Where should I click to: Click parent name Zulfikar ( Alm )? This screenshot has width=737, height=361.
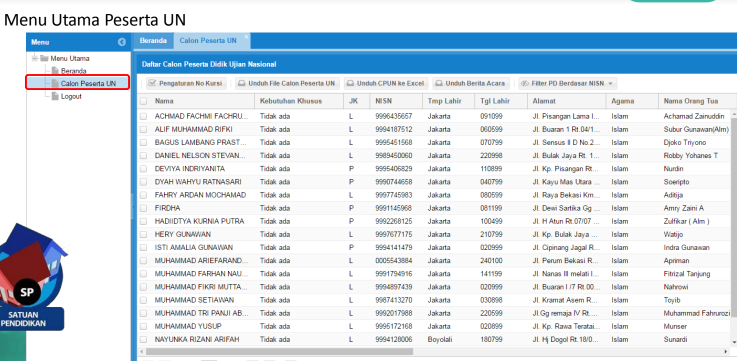pyautogui.click(x=686, y=221)
